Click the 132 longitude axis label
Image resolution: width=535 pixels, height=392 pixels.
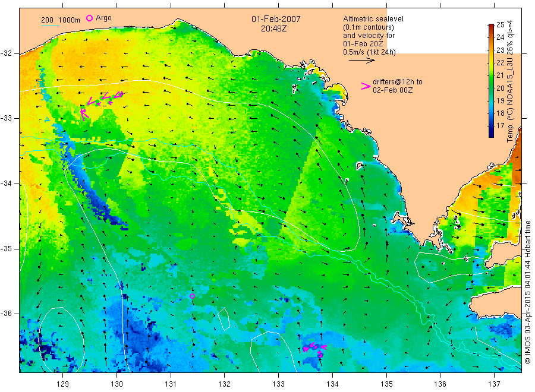tap(225, 384)
